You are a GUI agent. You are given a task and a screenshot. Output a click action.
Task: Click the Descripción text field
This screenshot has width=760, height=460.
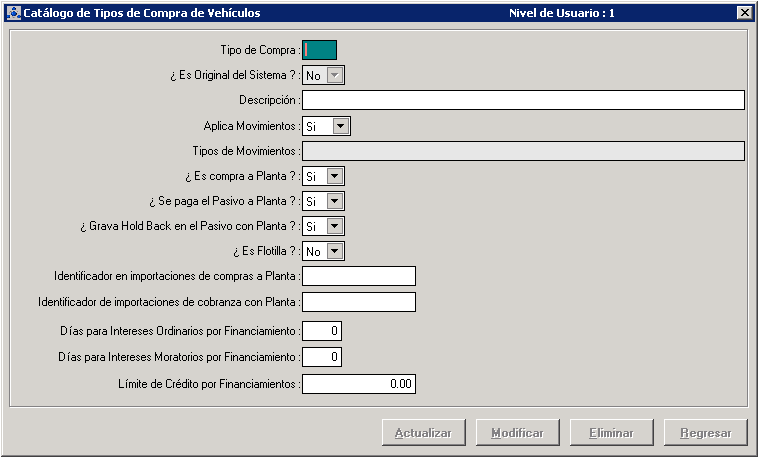523,100
